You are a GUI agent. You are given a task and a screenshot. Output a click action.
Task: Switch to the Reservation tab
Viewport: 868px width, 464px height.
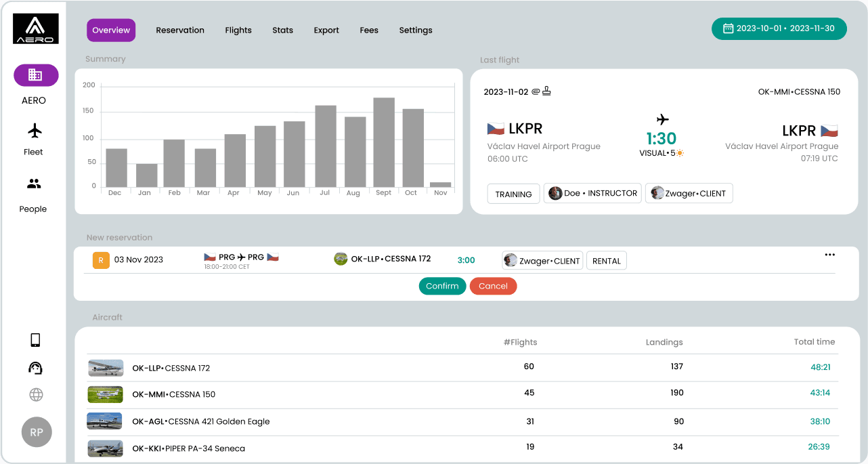point(180,30)
